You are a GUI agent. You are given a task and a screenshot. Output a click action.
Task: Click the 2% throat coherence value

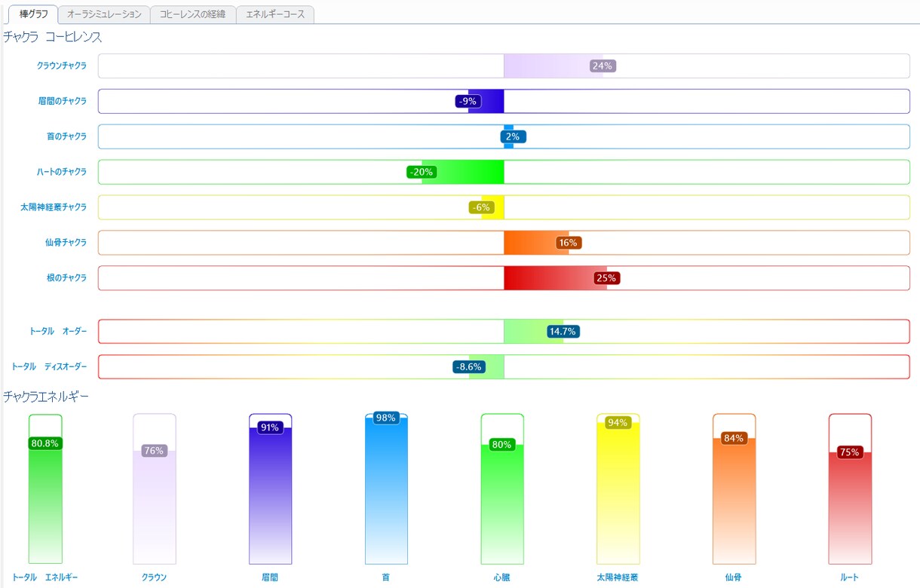point(513,136)
